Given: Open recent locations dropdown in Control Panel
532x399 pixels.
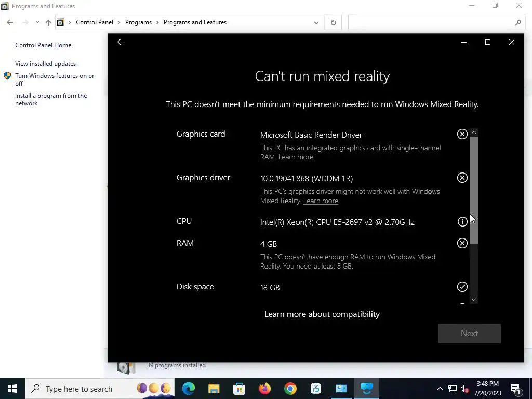Looking at the screenshot, I should [37, 22].
